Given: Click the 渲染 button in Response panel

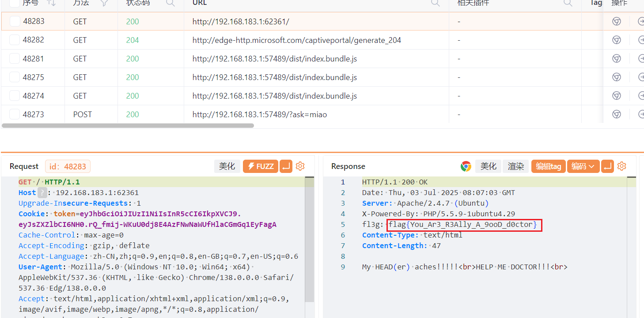Looking at the screenshot, I should coord(516,166).
